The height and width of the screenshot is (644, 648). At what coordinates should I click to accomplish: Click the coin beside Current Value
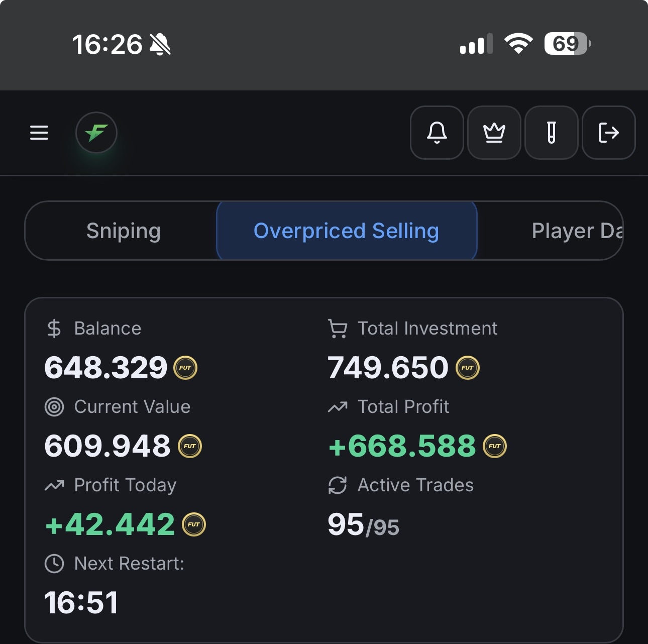tap(190, 446)
